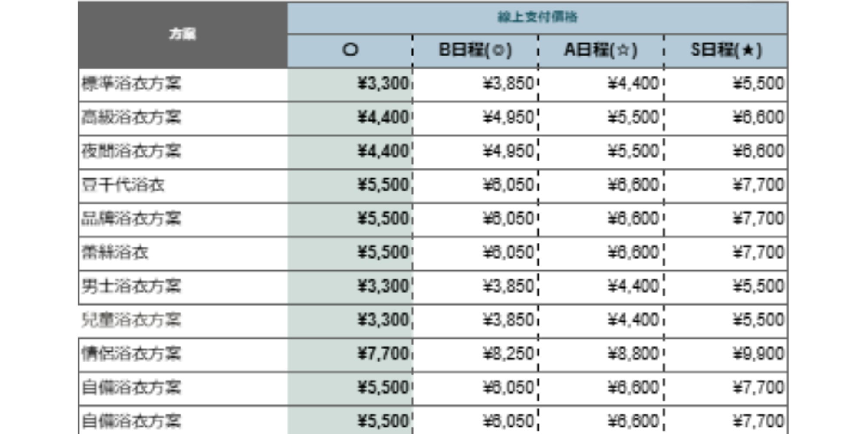Select the 男士浴衣方案 row label

point(131,286)
